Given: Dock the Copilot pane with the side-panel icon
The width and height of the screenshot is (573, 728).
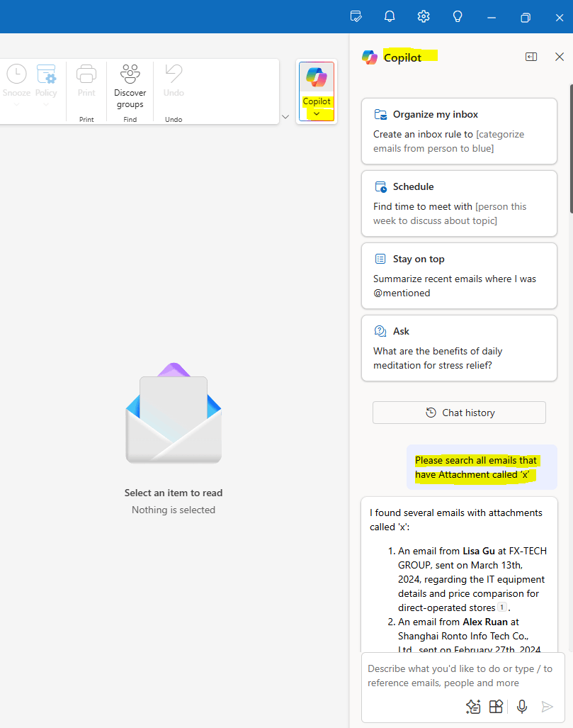Looking at the screenshot, I should point(531,56).
